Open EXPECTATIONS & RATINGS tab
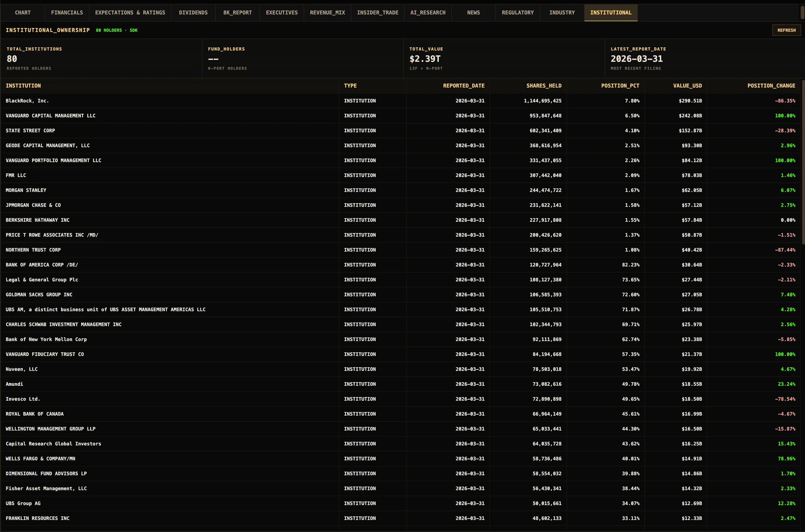This screenshot has width=805, height=532. pyautogui.click(x=130, y=12)
